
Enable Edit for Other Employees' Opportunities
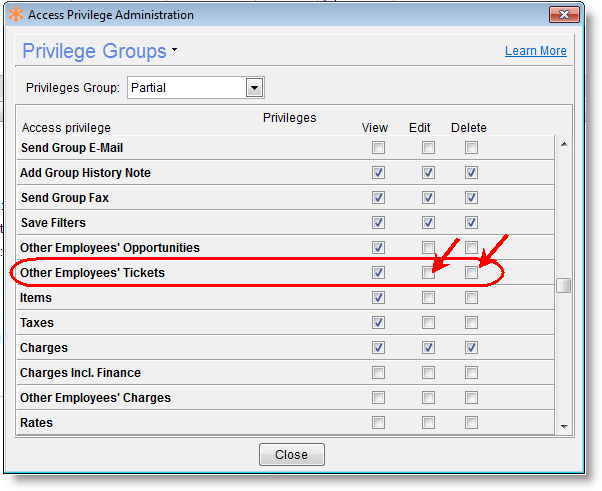coord(428,248)
